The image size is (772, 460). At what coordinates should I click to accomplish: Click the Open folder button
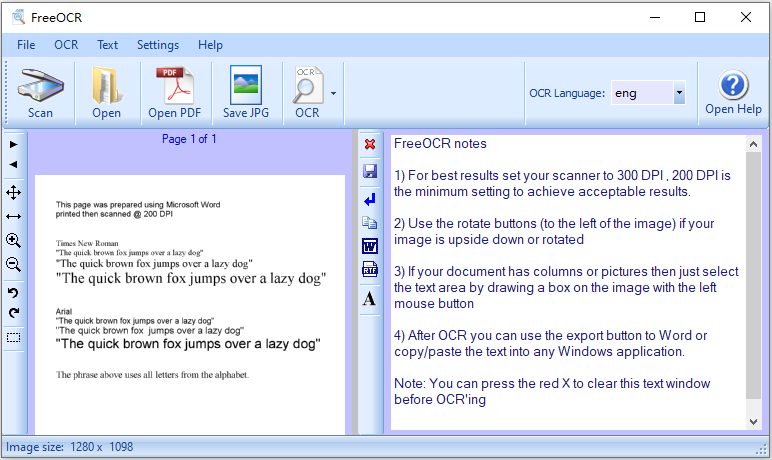106,93
